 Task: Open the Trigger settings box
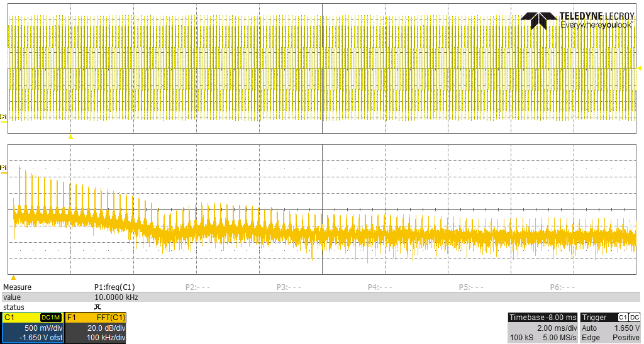[x=611, y=328]
